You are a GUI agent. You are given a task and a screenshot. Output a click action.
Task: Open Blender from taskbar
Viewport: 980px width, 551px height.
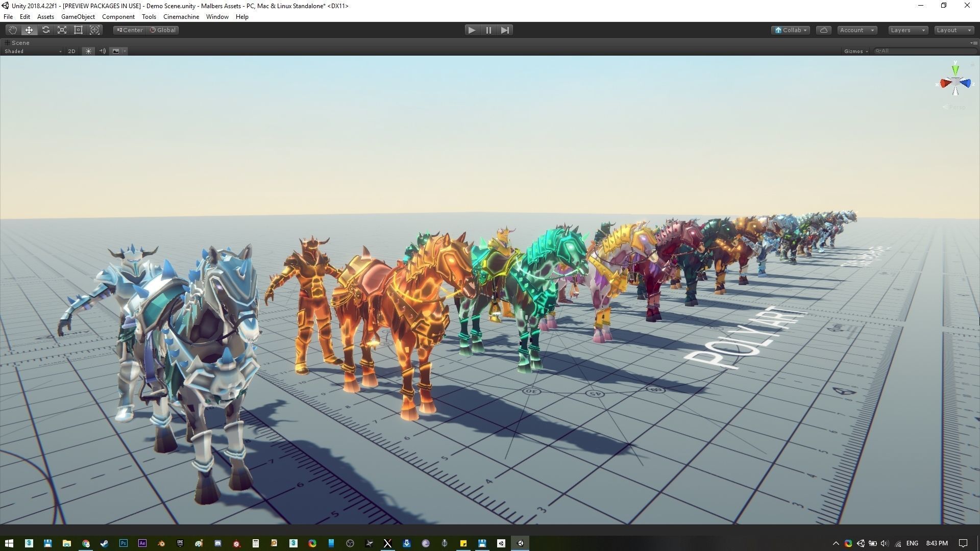click(161, 543)
